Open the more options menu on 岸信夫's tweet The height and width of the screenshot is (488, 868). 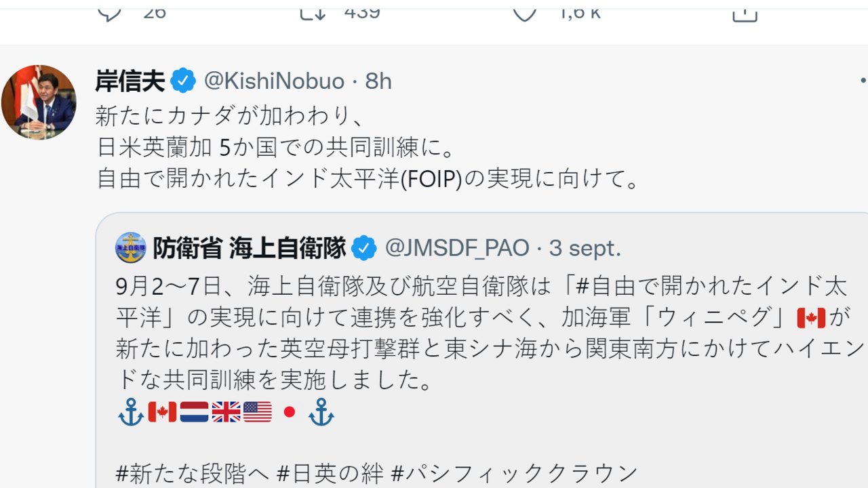coord(863,81)
